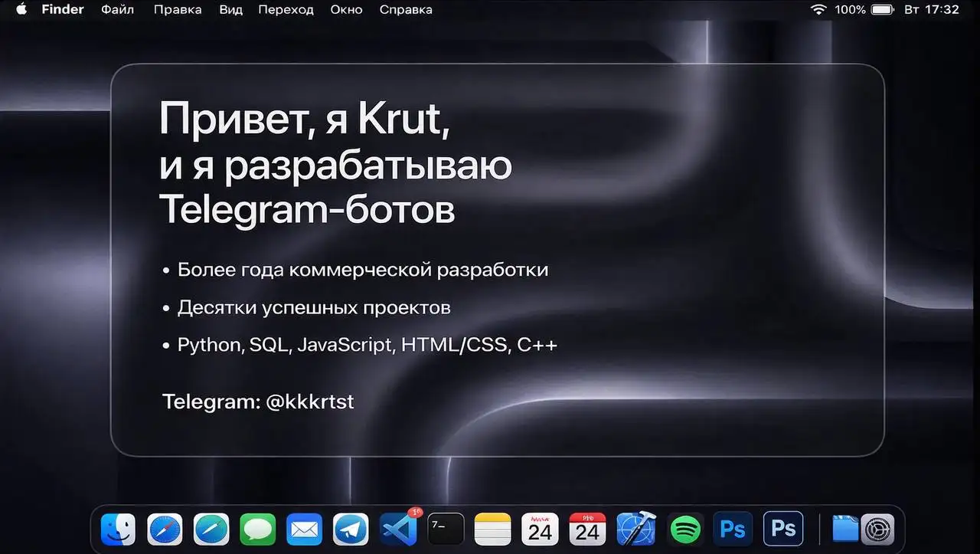Viewport: 980px width, 554px height.
Task: Open the Файл menu in the menu bar
Action: [117, 9]
